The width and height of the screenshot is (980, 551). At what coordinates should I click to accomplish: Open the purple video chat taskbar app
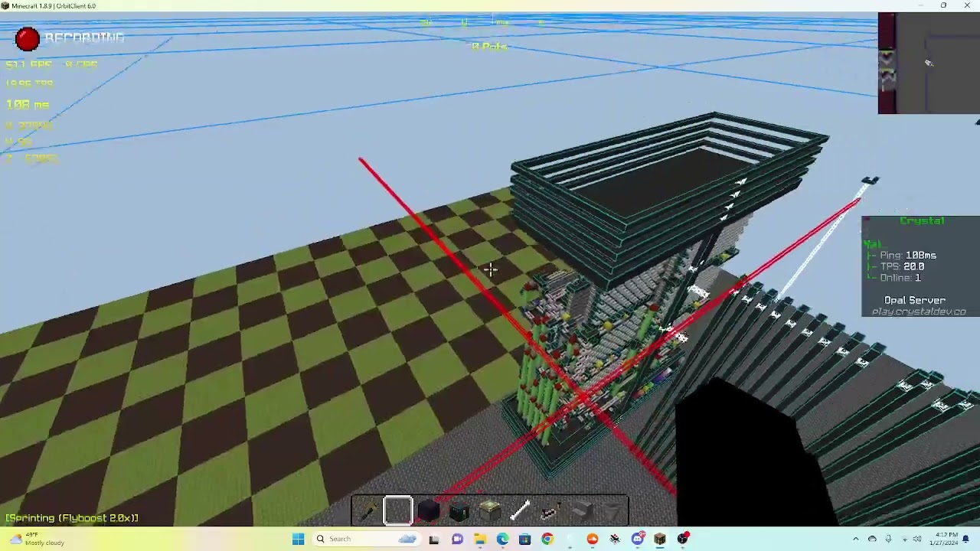457,539
